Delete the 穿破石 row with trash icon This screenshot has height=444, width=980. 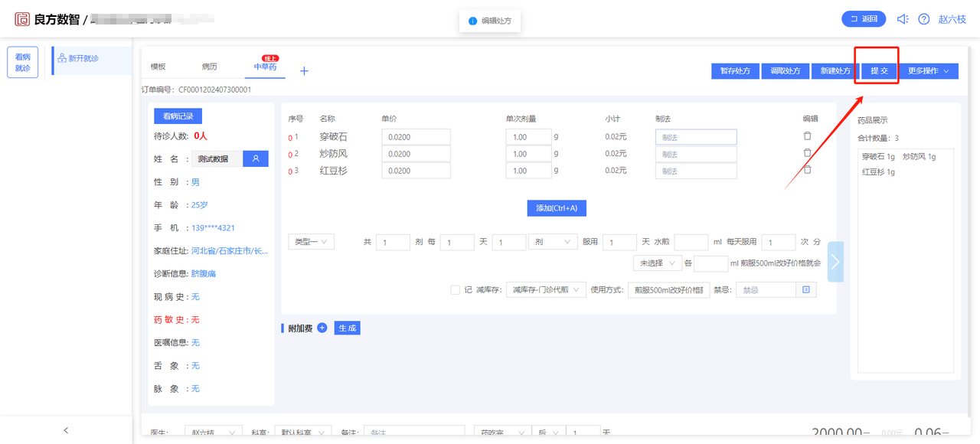807,135
